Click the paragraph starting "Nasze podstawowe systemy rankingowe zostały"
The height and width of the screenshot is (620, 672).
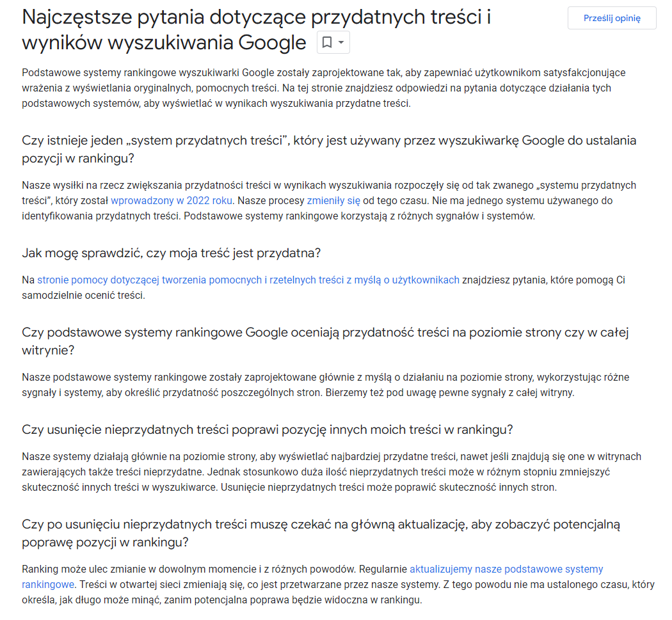coord(325,385)
